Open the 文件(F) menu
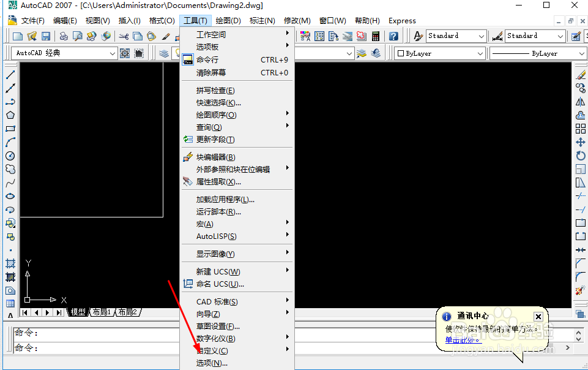 coord(32,21)
